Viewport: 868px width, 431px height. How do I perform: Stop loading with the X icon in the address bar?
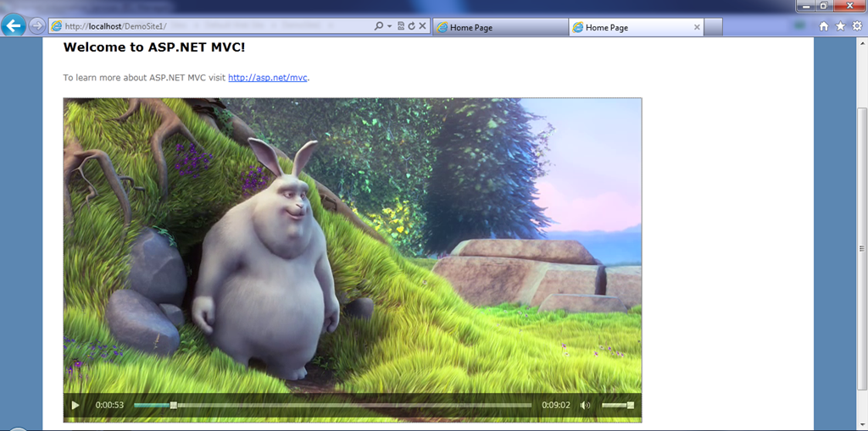tap(422, 26)
